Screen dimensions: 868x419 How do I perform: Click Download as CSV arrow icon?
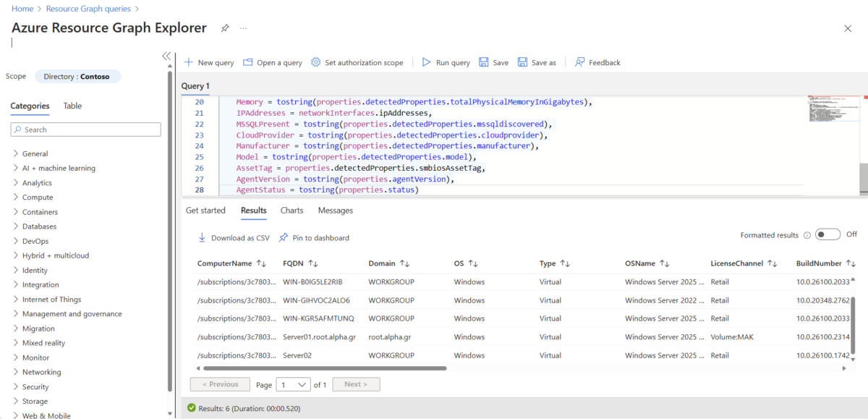tap(203, 237)
